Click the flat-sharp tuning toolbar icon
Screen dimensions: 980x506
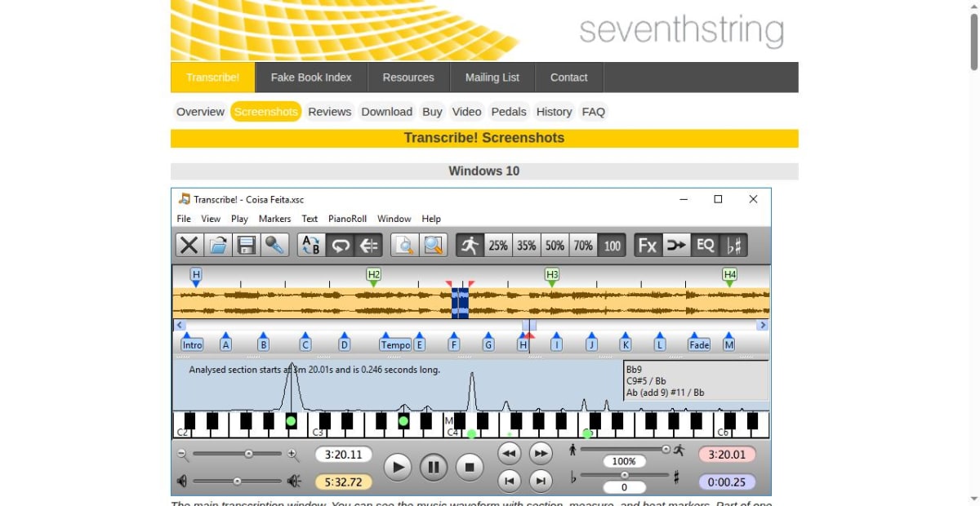[733, 245]
